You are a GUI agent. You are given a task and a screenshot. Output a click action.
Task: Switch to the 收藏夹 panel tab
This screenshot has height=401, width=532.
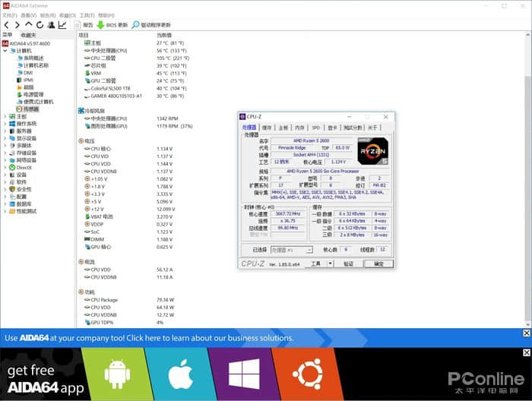(29, 35)
